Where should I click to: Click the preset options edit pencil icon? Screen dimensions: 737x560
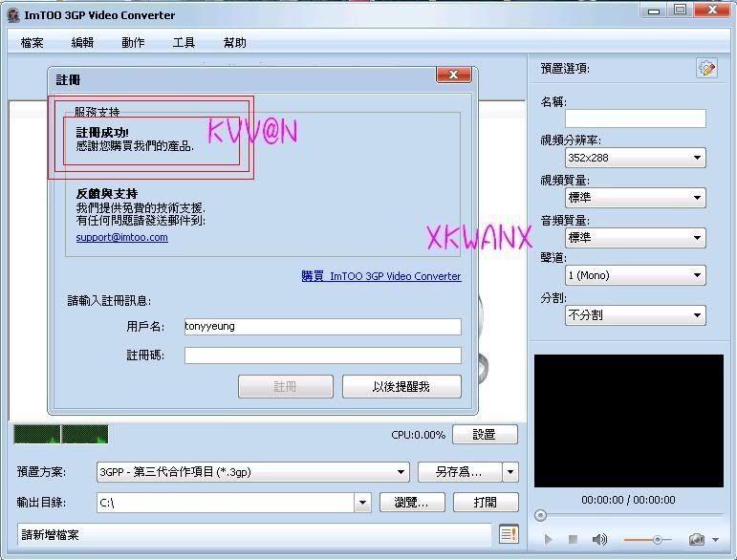click(x=706, y=69)
